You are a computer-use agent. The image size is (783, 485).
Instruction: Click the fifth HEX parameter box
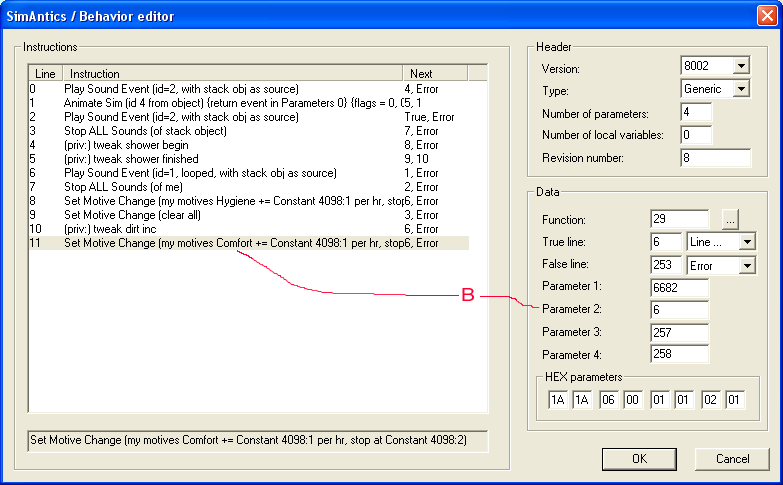coord(659,400)
